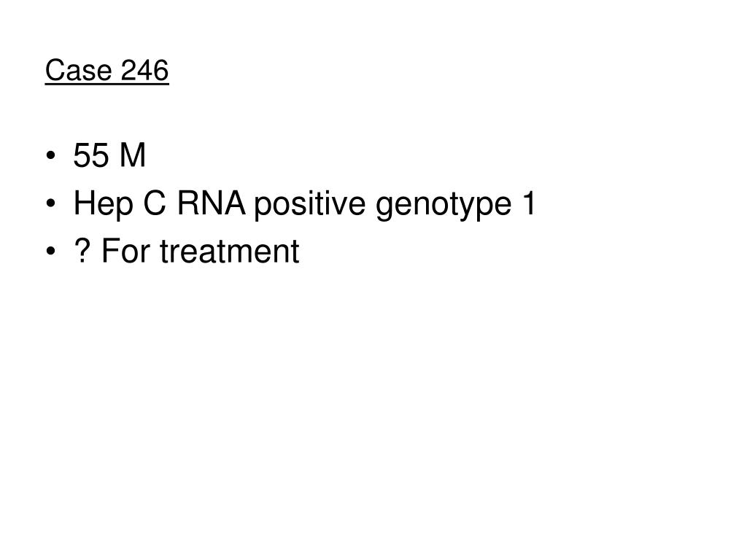Click the number 55 in first bullet
The image size is (747, 560).
coord(91,155)
